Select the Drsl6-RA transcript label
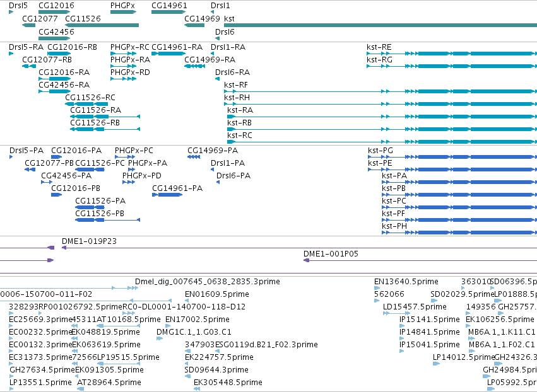The height and width of the screenshot is (392, 537). tap(232, 72)
